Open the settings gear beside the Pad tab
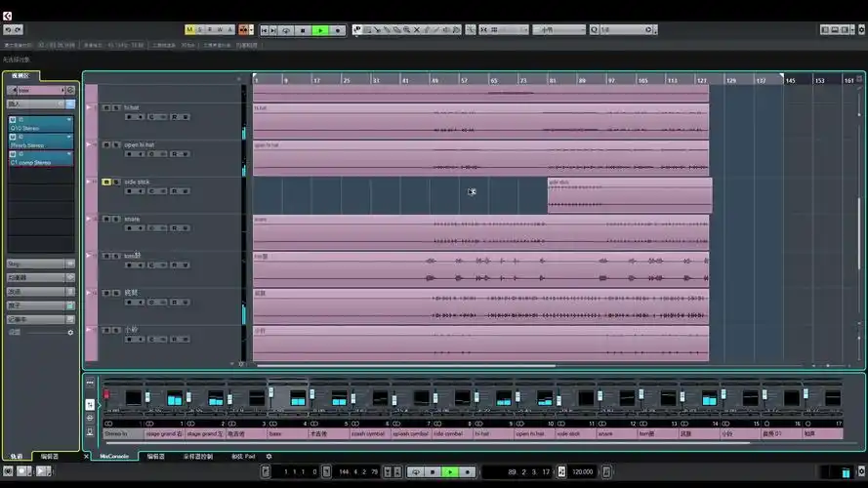 point(269,456)
